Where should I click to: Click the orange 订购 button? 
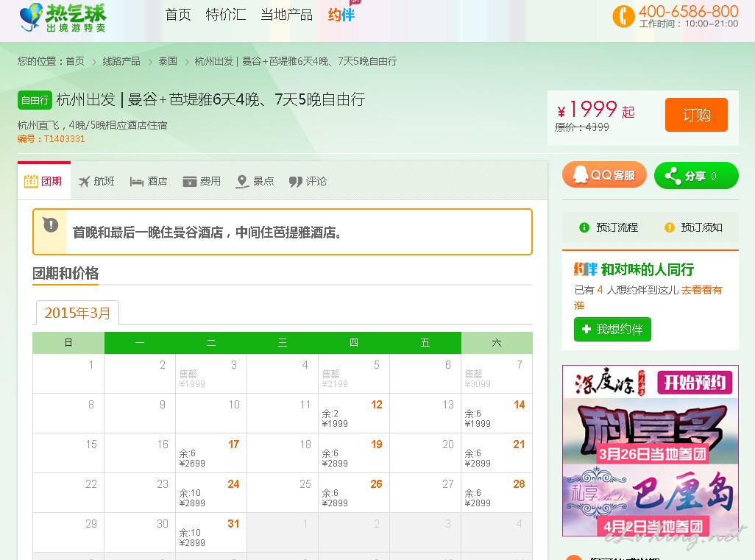point(696,115)
